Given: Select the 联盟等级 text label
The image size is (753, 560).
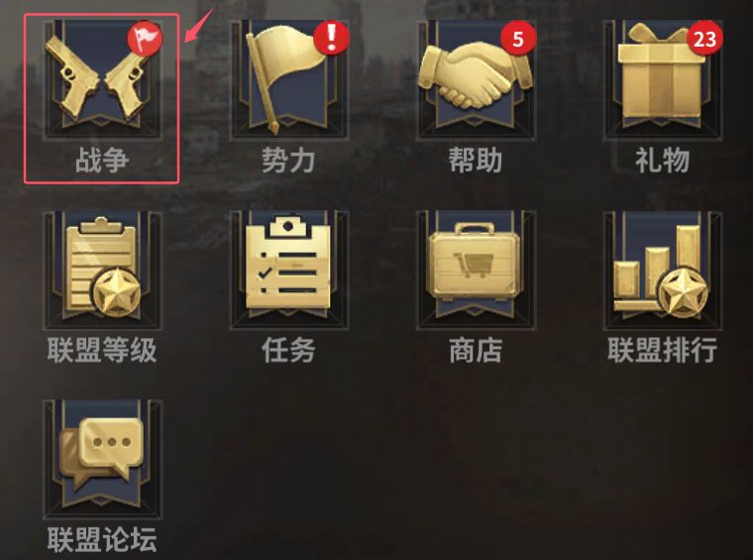Looking at the screenshot, I should (x=102, y=350).
